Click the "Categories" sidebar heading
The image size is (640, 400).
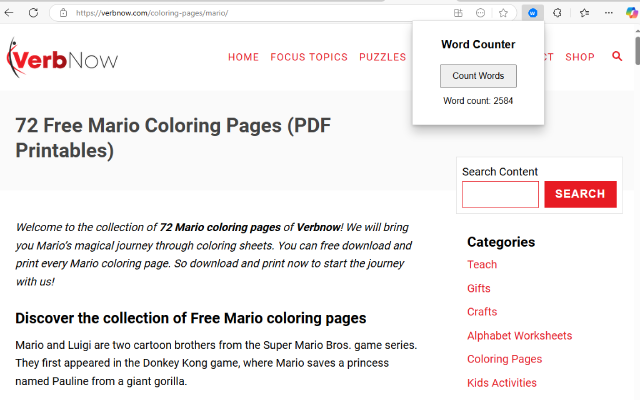point(501,242)
